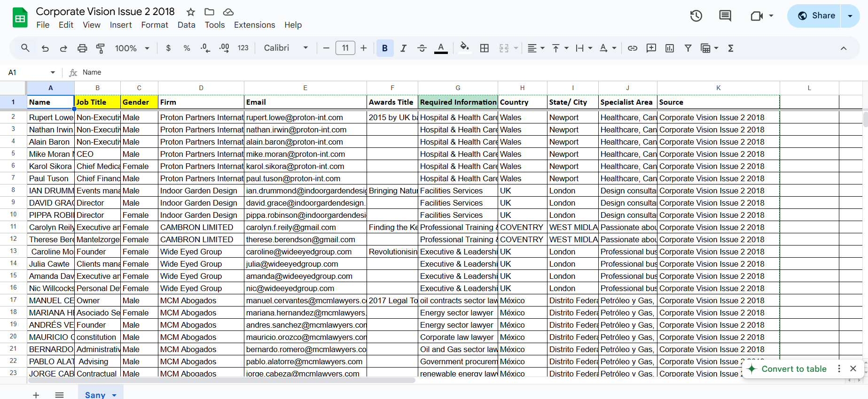
Task: Open the Name box dropdown arrow
Action: (53, 72)
